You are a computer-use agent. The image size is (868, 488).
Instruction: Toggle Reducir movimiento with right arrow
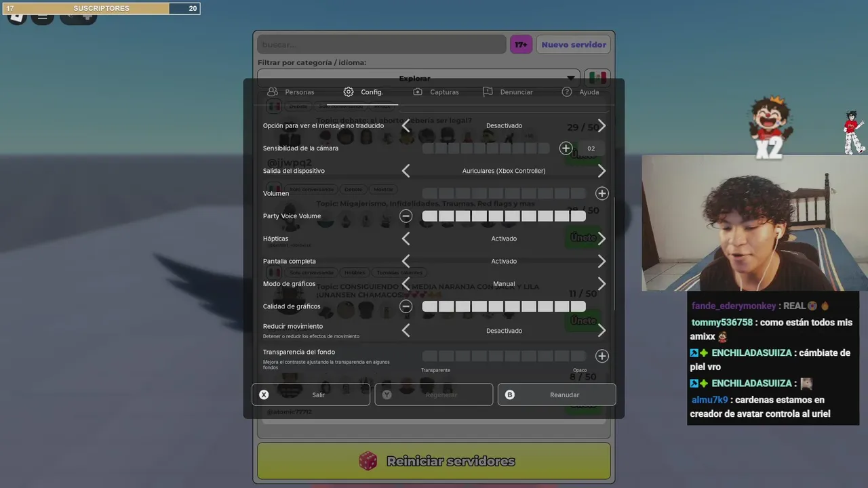[x=601, y=331]
